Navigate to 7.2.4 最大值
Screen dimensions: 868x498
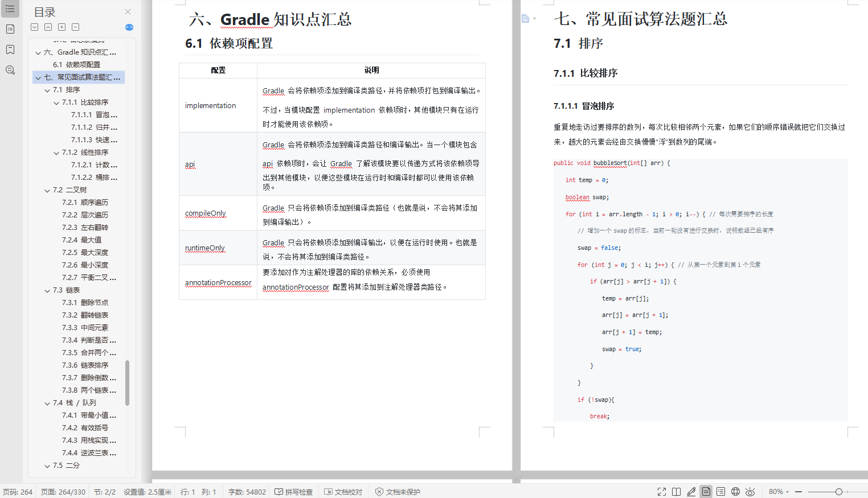81,240
